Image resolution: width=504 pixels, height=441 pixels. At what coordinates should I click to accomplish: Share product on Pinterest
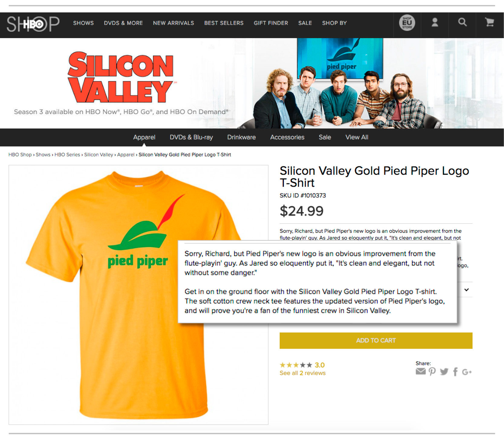tap(432, 371)
